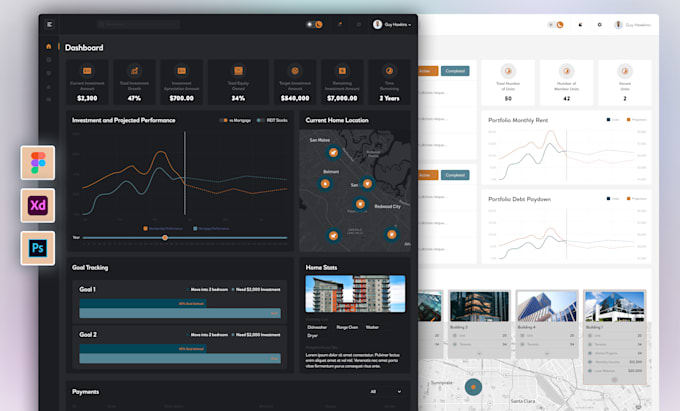Click settings gear in light dashboard header
680x411 pixels.
pos(599,25)
